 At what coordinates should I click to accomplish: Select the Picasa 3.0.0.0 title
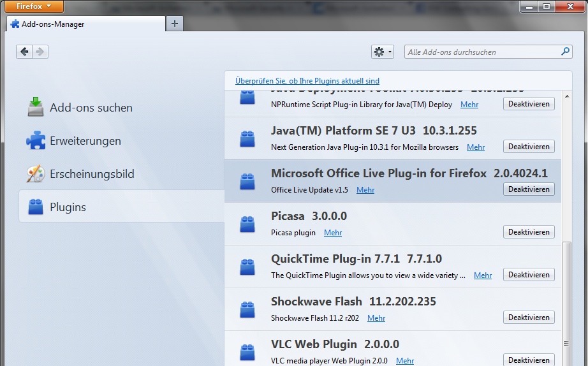[309, 216]
